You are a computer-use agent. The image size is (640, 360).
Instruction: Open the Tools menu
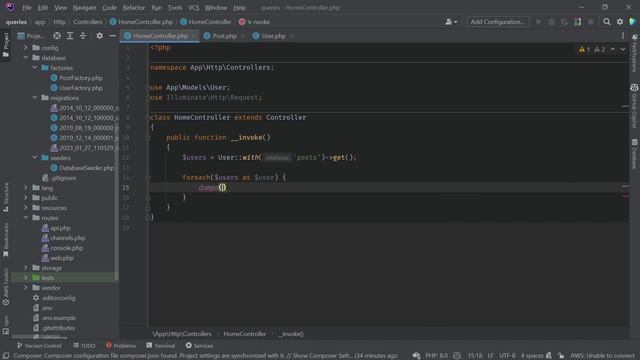click(x=175, y=8)
